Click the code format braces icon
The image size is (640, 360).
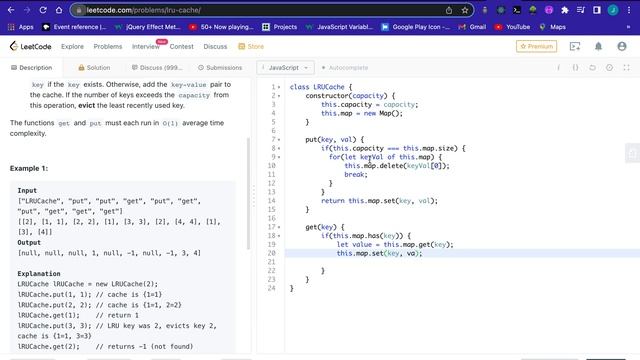576,68
